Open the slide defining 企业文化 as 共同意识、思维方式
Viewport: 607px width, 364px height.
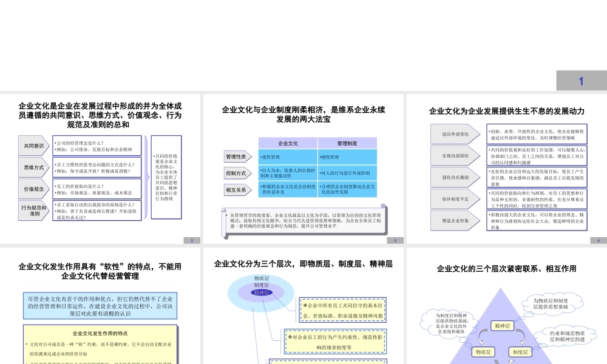click(x=100, y=169)
